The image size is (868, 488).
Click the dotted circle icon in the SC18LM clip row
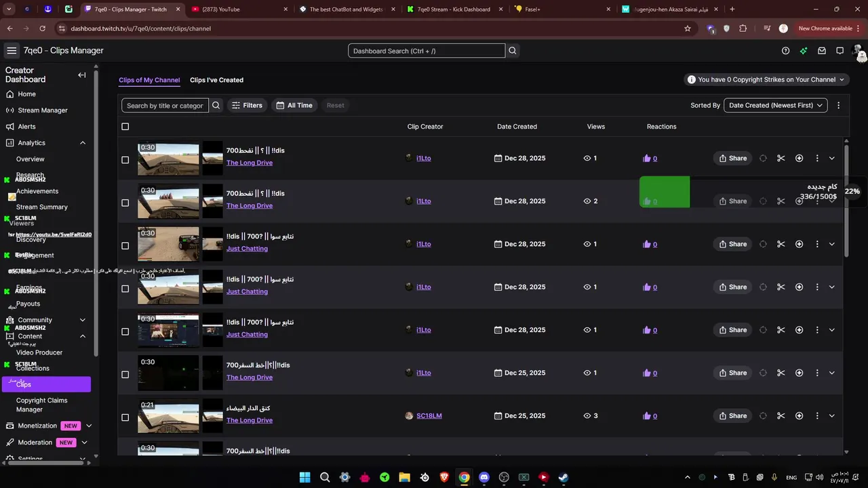click(763, 416)
